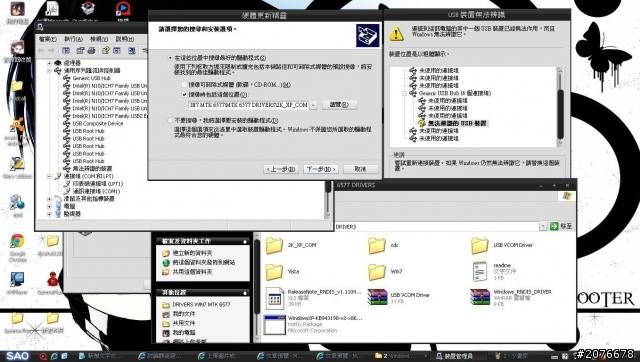Collapse 通用序列匯流排控制器 node
The height and width of the screenshot is (362, 640).
49,71
